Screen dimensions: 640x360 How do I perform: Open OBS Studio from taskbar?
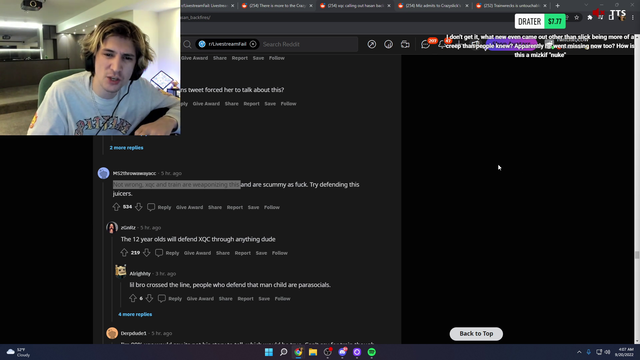(x=327, y=352)
